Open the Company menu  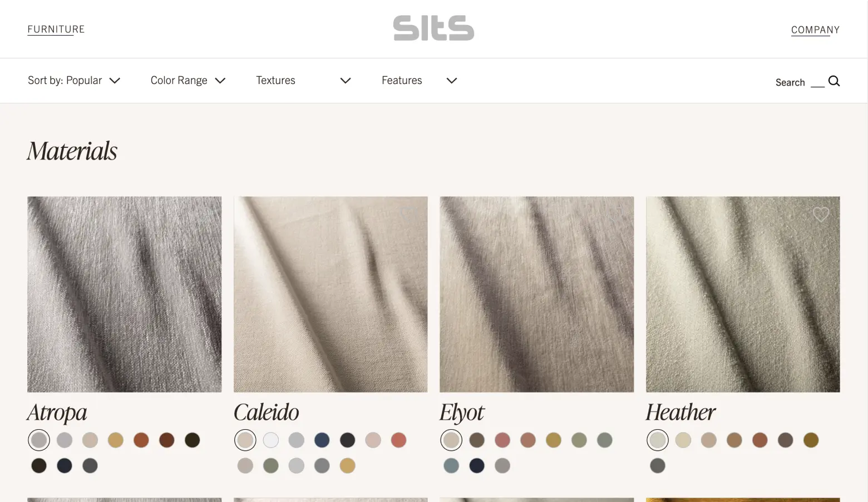click(815, 30)
